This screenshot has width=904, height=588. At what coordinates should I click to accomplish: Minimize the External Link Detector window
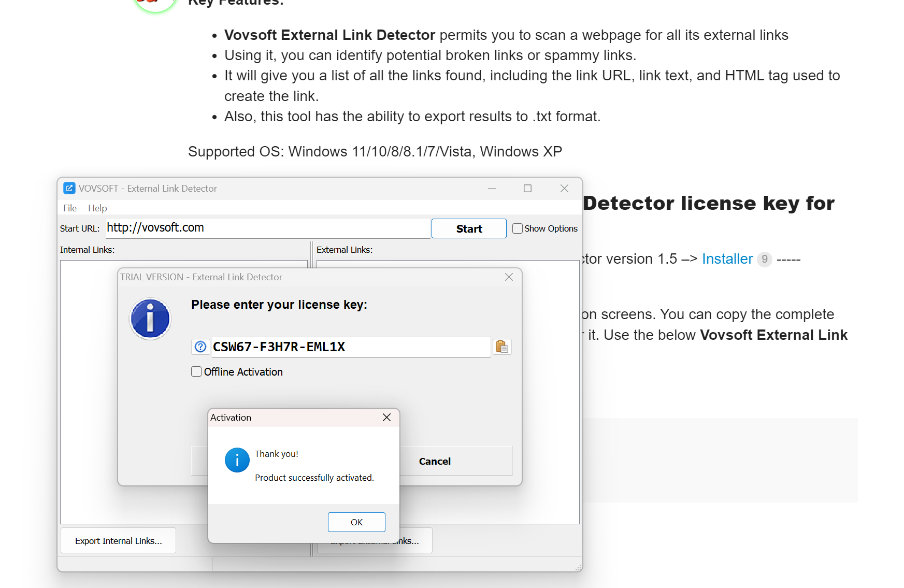pyautogui.click(x=492, y=188)
